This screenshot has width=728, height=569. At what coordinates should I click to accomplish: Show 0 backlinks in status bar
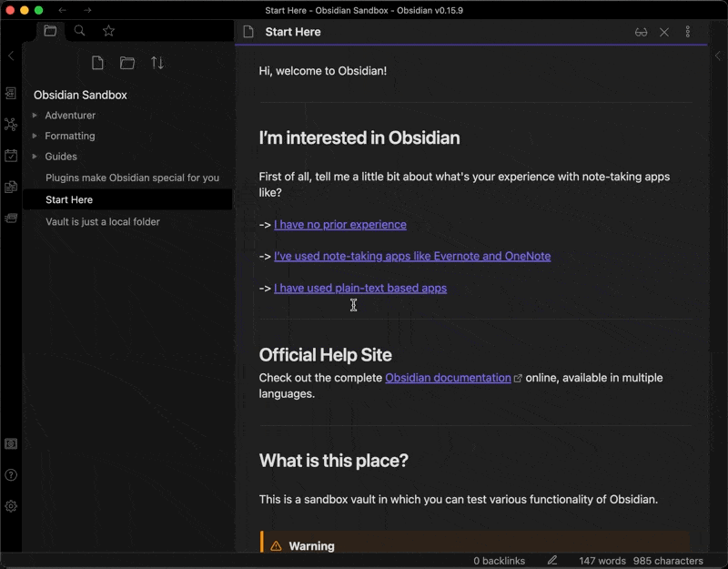(x=499, y=561)
